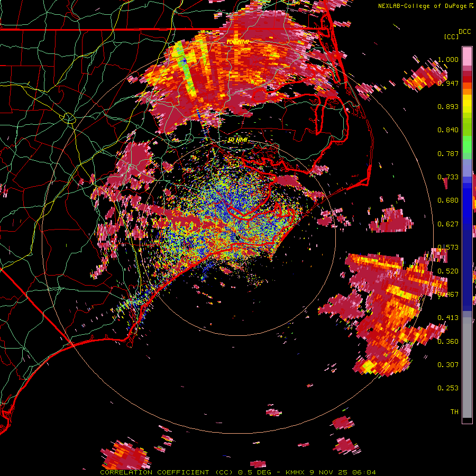Screen dimensions: 476x476
Task: Select the 0.573 legend value
Action: [448, 248]
